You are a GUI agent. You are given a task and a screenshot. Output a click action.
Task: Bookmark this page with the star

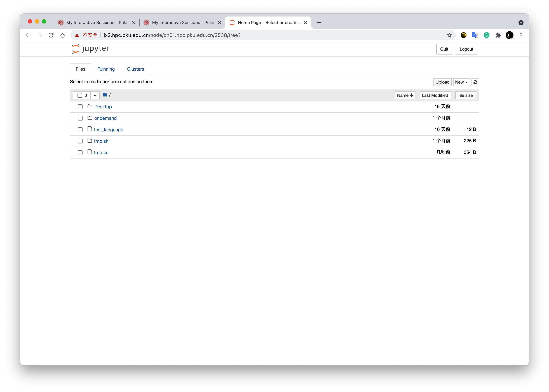point(449,35)
